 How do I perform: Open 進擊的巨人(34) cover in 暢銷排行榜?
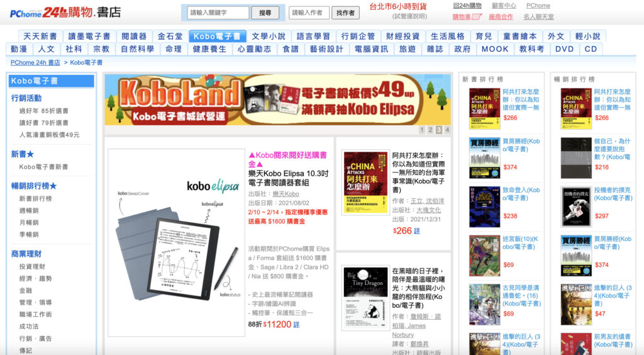coord(576,305)
